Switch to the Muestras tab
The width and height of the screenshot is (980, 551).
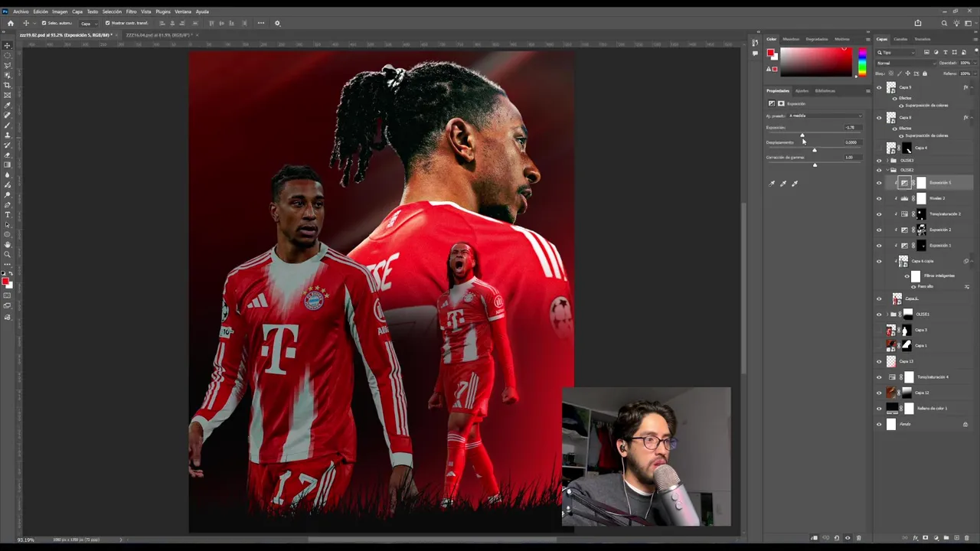pos(791,39)
